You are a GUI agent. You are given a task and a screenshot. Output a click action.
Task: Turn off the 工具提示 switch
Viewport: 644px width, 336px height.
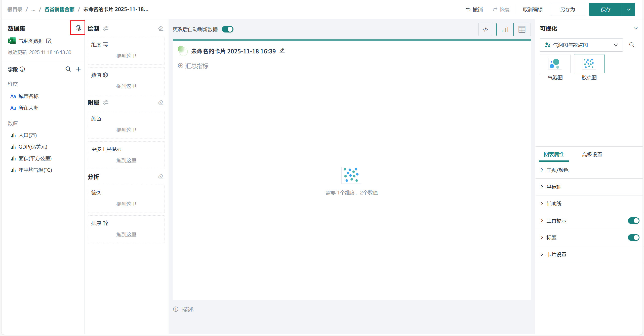(x=633, y=221)
